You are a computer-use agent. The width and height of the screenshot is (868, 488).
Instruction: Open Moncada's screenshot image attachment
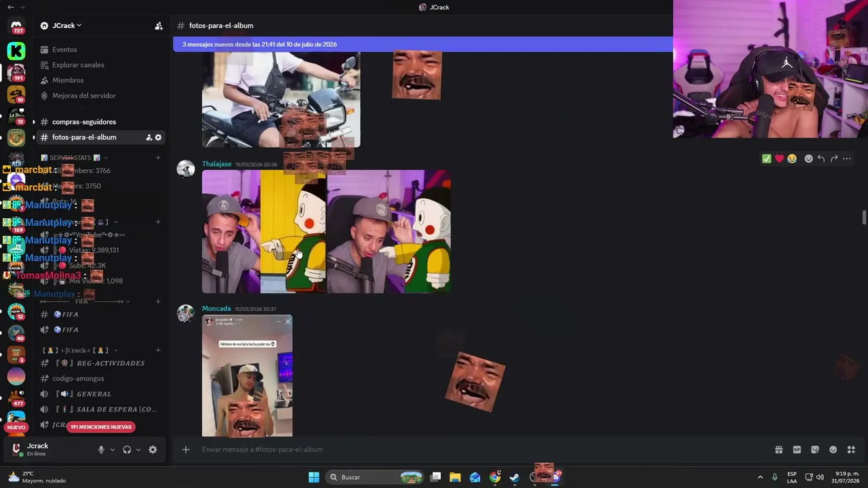248,376
